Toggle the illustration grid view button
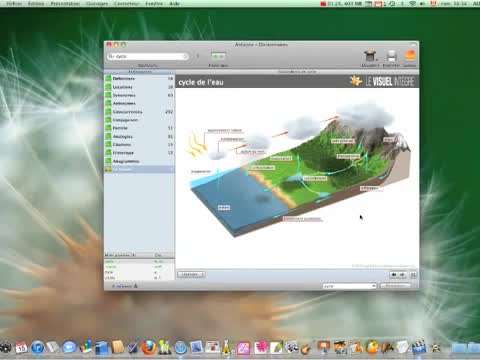Image resolution: width=480 pixels, height=360 pixels. pyautogui.click(x=413, y=275)
